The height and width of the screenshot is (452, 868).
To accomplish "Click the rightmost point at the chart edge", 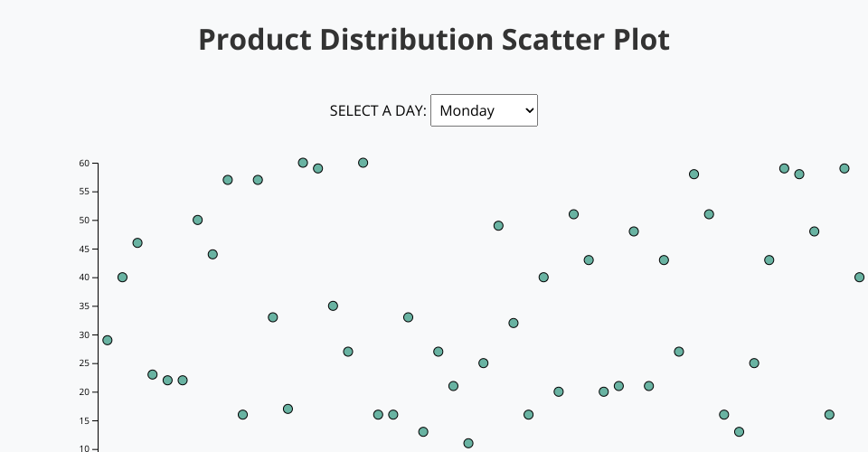I will coord(859,277).
